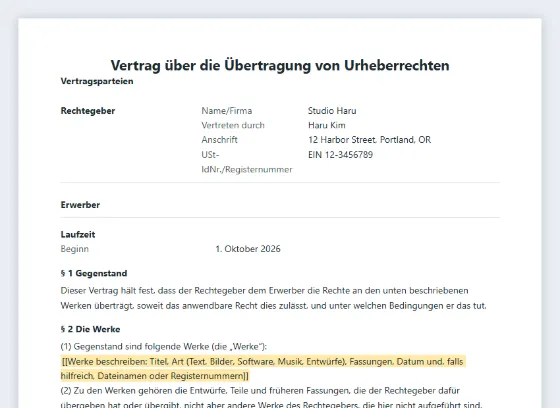Click the line '(1) Gegenstand sind folgende Werke'
The width and height of the screenshot is (560, 408).
pos(164,347)
